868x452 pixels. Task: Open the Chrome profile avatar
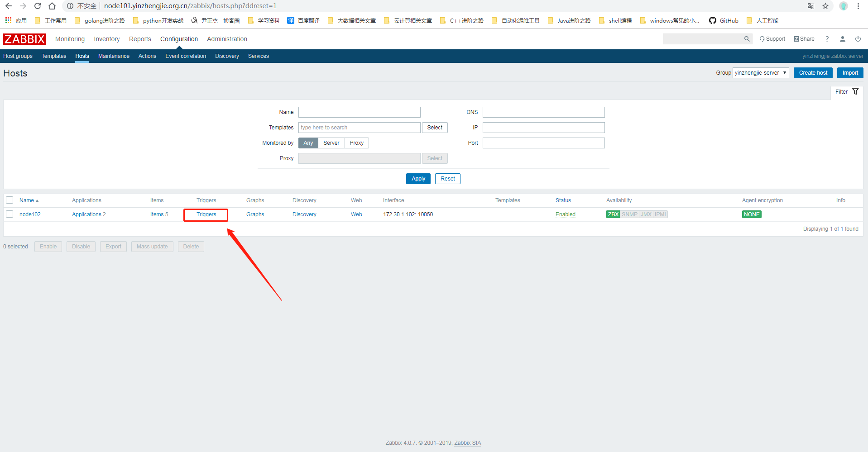point(843,6)
